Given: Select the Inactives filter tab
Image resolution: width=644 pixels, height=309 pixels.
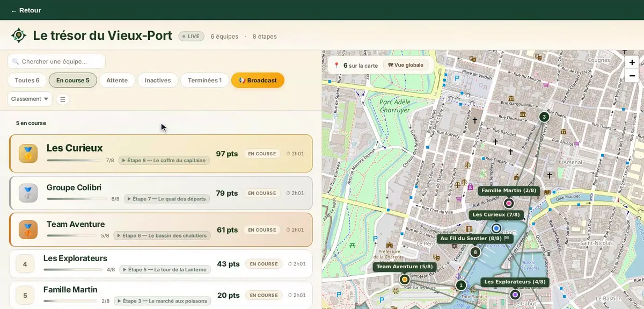Looking at the screenshot, I should (x=158, y=80).
